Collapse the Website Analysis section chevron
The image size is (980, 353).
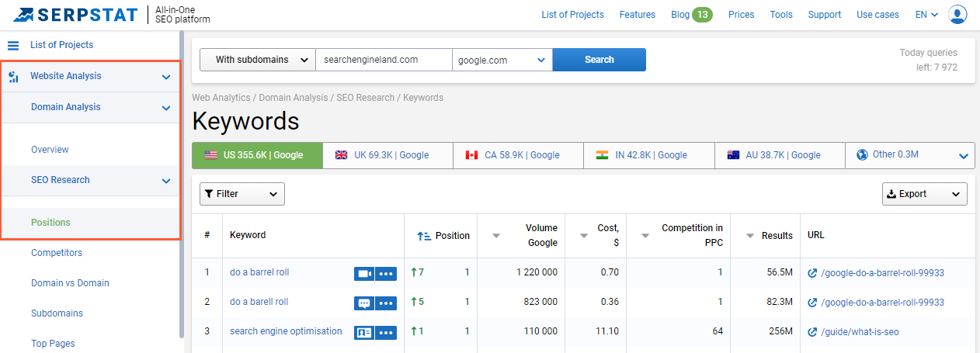tap(166, 77)
